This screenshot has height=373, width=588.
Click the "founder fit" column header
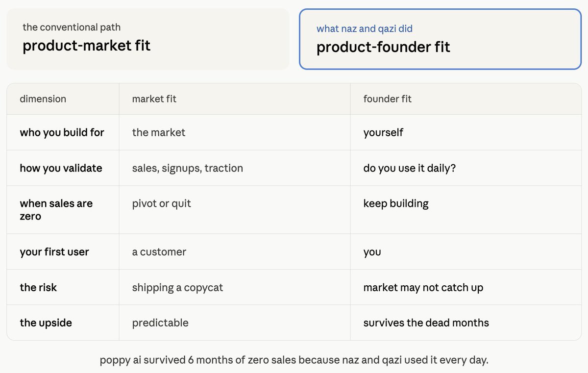387,99
